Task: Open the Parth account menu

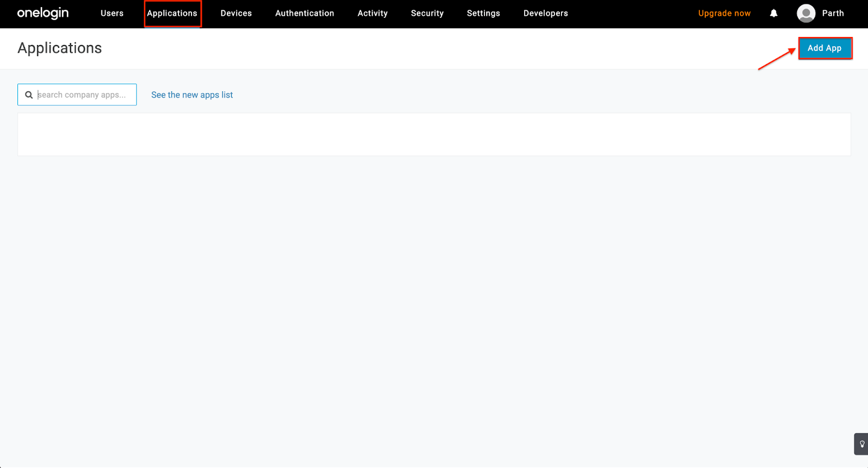Action: (x=833, y=13)
